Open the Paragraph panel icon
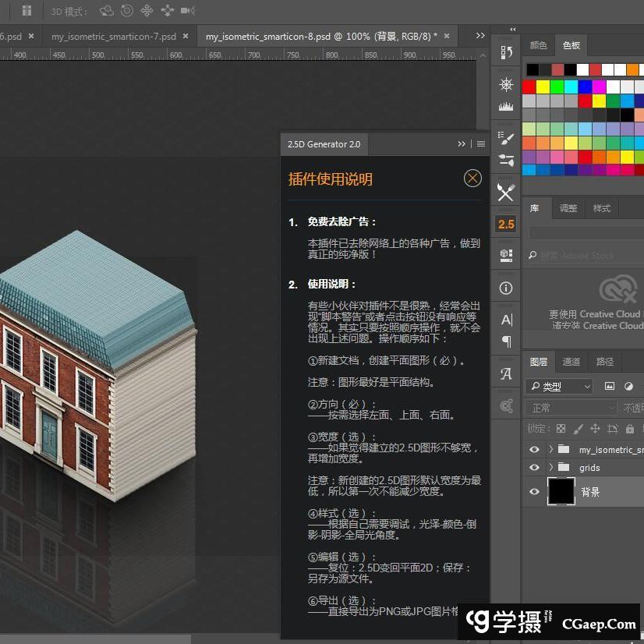This screenshot has width=644, height=644. tap(506, 341)
